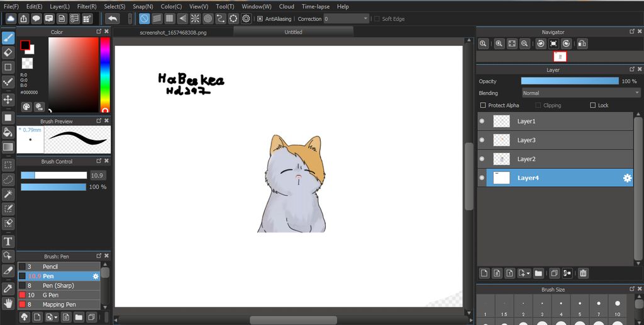Select the Gradient tool

8,147
